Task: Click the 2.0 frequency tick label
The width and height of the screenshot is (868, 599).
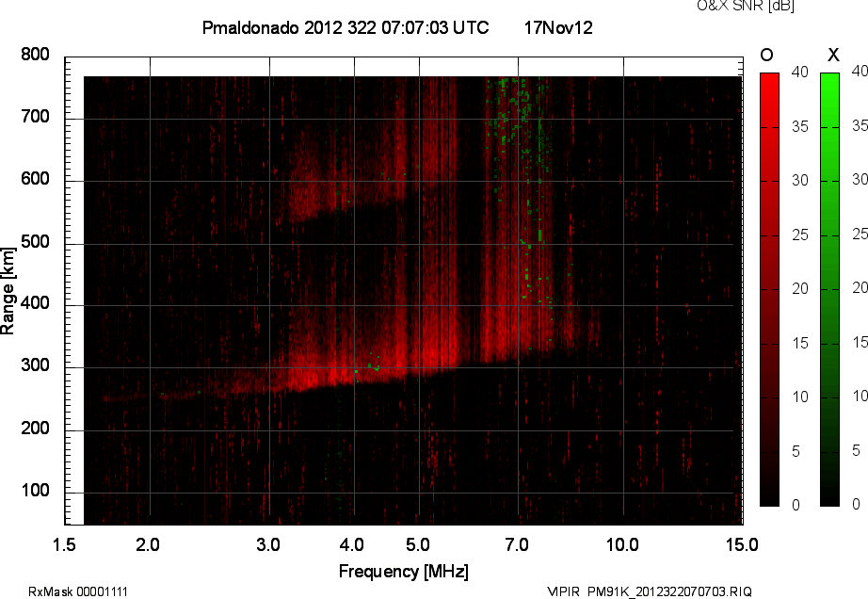Action: point(148,544)
